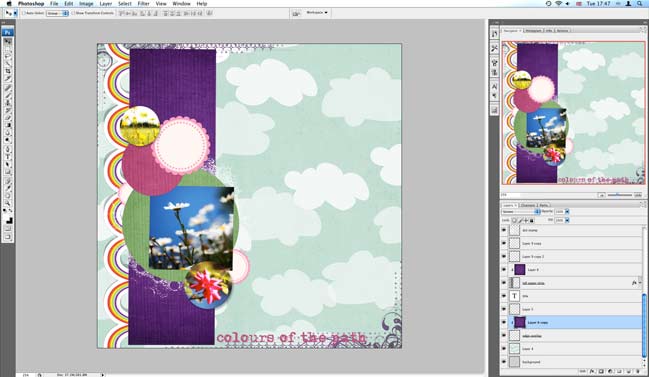Viewport: 649px width, 377px height.
Task: Add a layer mask icon
Action: [601, 371]
